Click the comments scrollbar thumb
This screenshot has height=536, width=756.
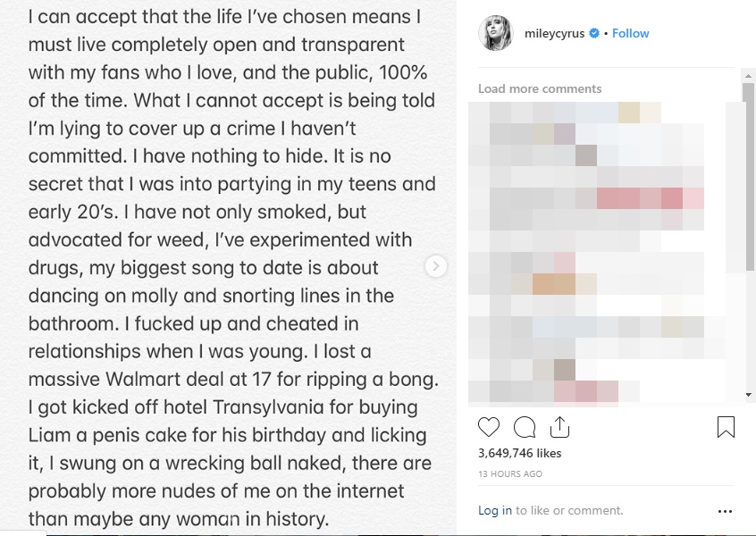point(749,179)
